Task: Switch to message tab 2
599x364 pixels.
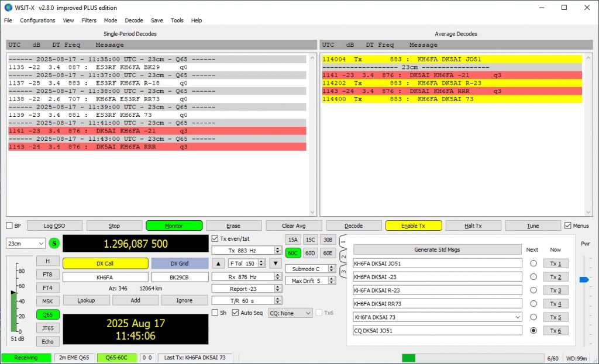Action: tap(343, 255)
